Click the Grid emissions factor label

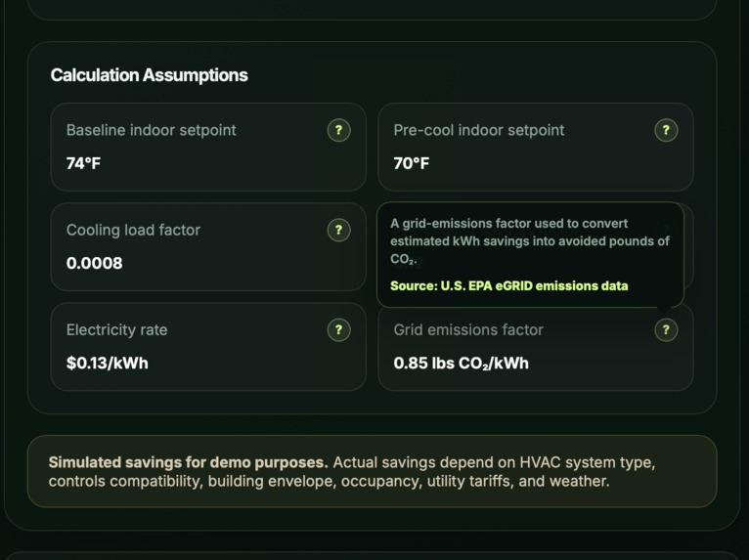(468, 330)
